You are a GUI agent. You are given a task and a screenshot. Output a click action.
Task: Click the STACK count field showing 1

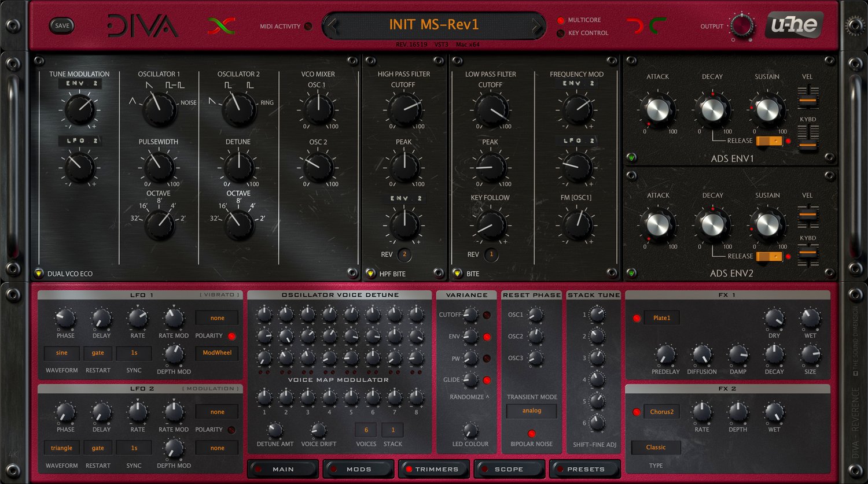393,430
